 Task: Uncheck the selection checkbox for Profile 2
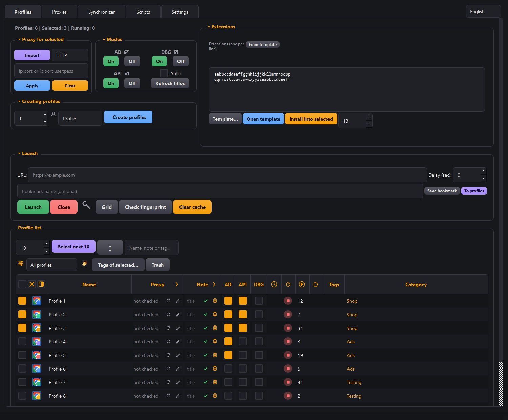pos(22,314)
